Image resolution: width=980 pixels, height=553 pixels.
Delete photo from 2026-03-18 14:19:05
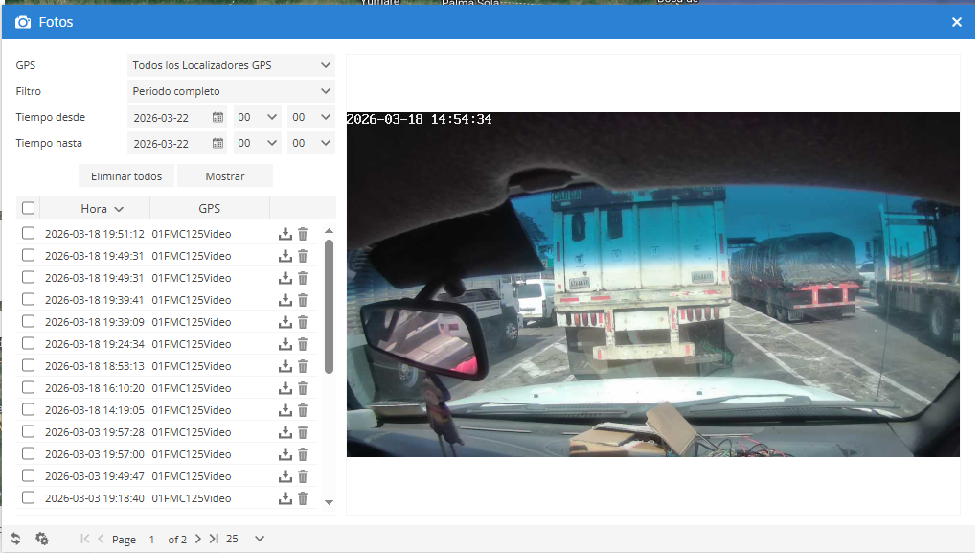coord(303,410)
